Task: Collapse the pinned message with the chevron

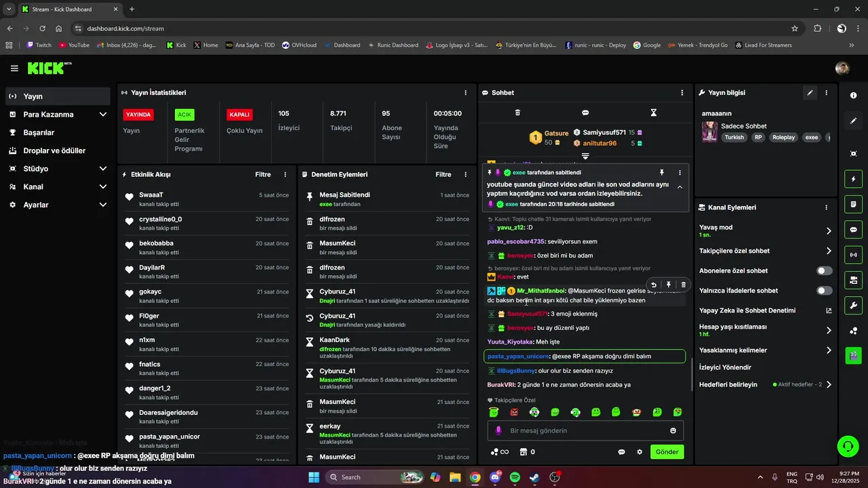Action: pos(679,188)
